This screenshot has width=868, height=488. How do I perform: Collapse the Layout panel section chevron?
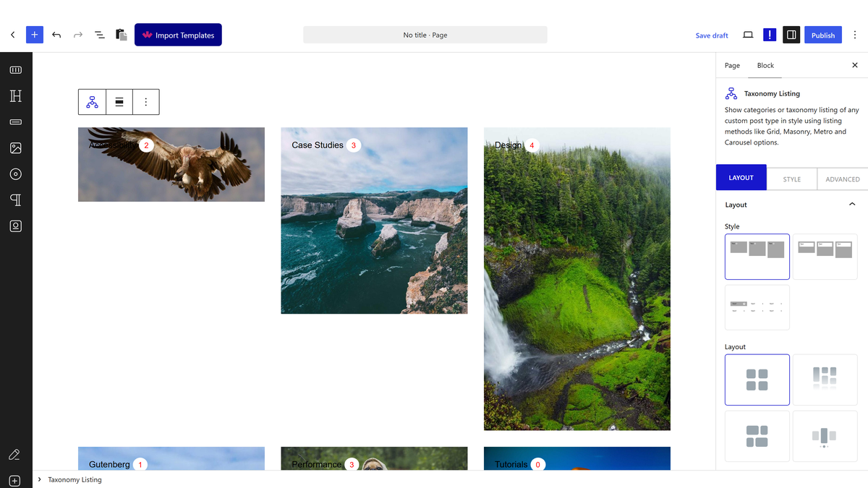click(x=852, y=205)
